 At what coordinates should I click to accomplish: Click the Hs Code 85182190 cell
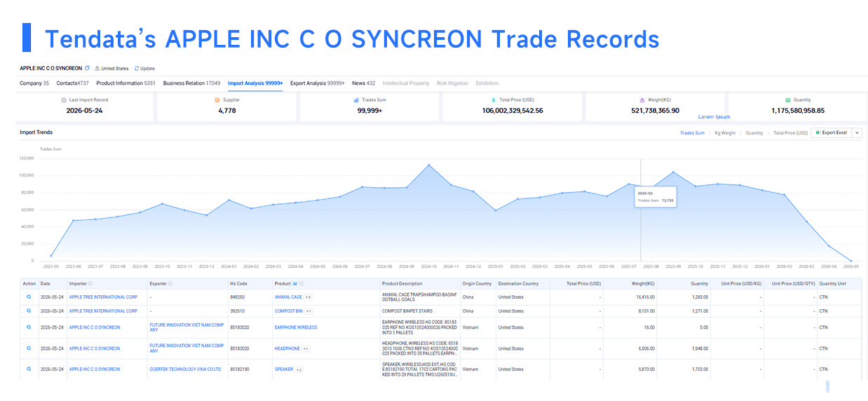[240, 369]
